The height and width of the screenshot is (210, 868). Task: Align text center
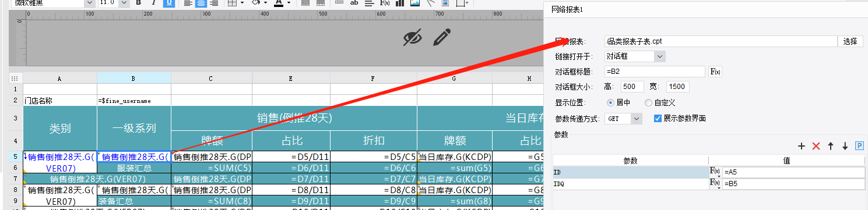(201, 3)
